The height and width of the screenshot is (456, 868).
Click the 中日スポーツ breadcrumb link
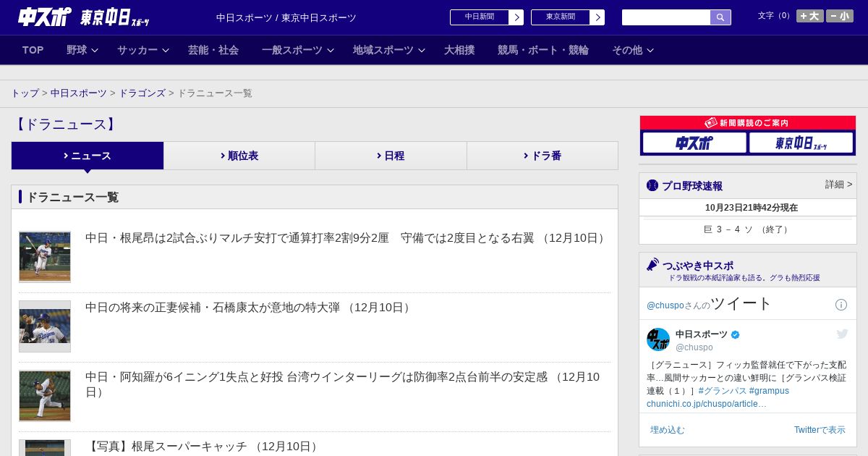tap(79, 93)
